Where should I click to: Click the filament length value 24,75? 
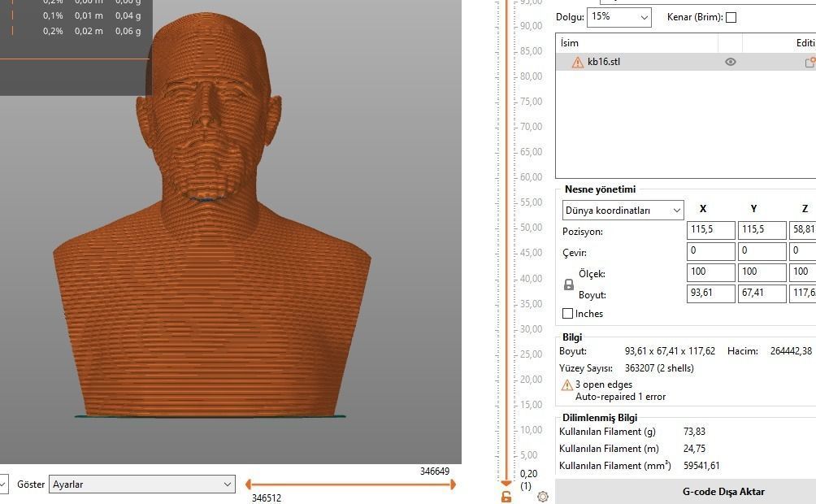694,448
